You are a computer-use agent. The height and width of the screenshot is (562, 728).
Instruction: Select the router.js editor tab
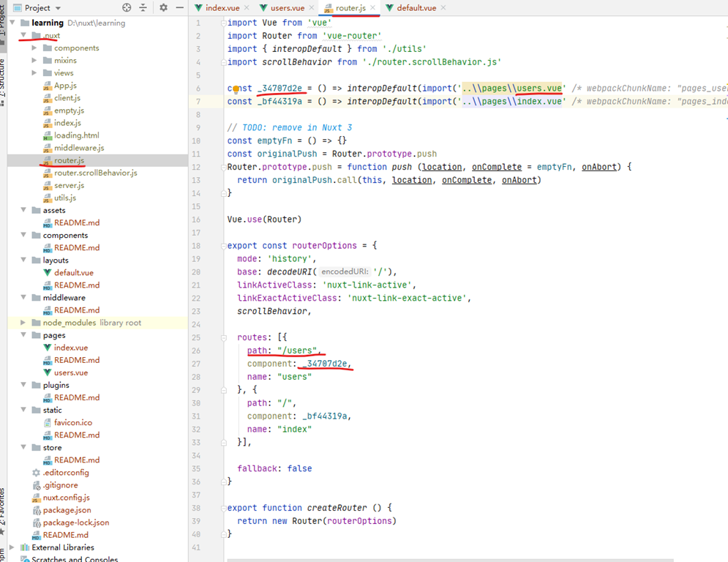click(350, 8)
